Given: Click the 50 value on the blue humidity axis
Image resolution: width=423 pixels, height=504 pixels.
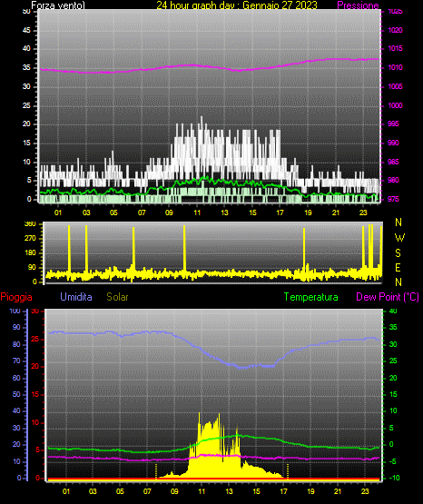Looking at the screenshot, I should click(x=16, y=394).
